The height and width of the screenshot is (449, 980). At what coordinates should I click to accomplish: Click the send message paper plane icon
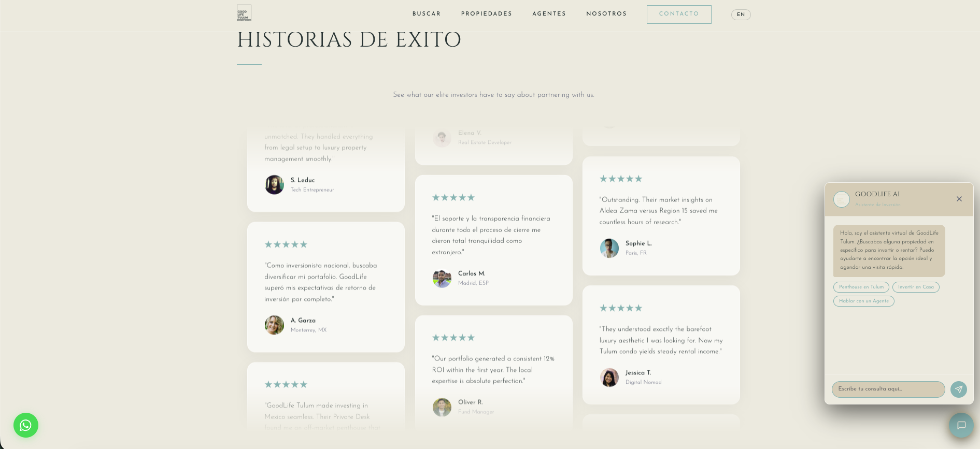(958, 389)
